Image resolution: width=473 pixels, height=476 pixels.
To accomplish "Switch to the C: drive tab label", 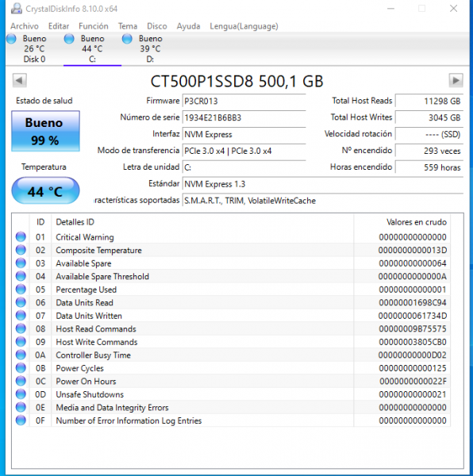I will tap(92, 59).
